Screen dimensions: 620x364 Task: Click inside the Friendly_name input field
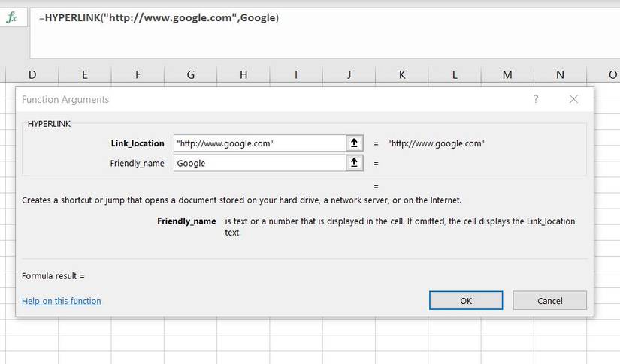click(x=260, y=163)
